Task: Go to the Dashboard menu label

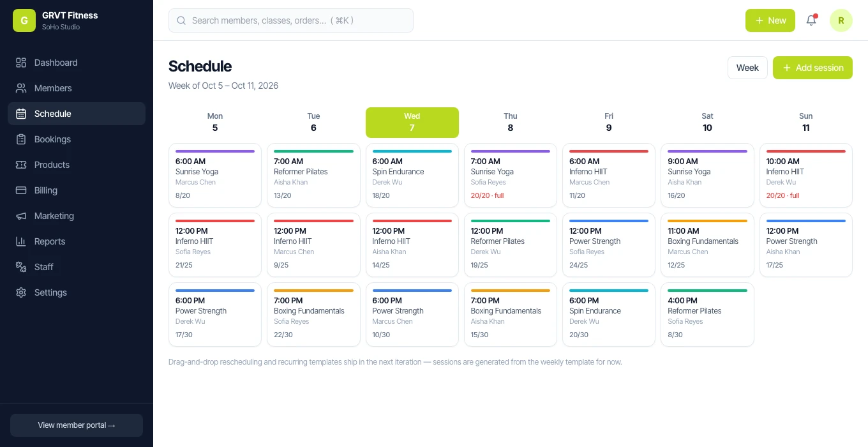Action: 56,63
